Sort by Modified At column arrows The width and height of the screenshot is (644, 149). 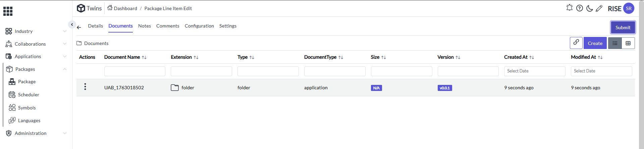coord(600,57)
